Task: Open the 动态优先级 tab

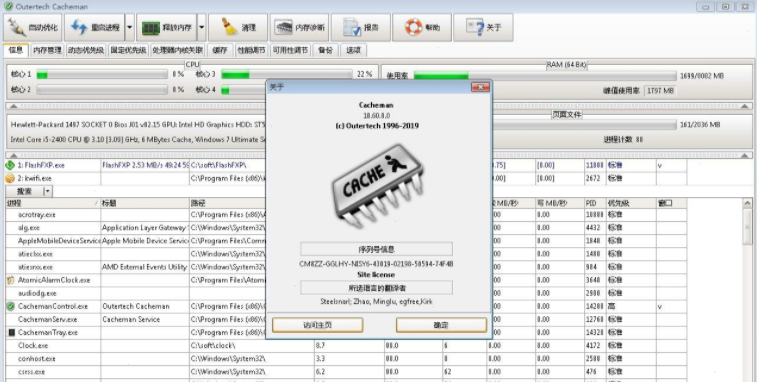Action: click(86, 50)
